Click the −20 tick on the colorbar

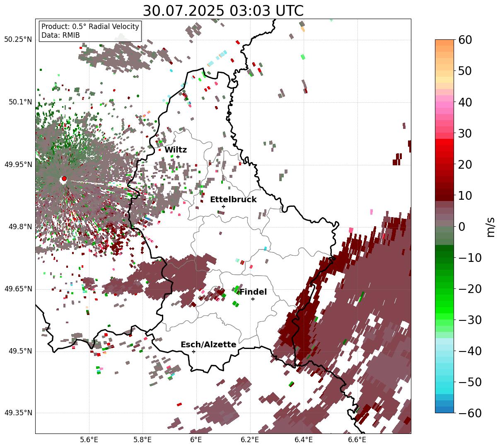[470, 288]
